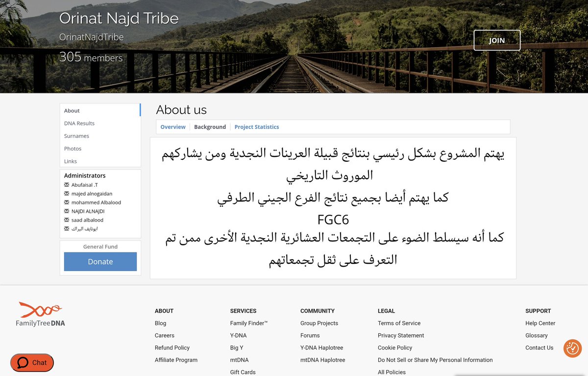Click the FamilyTreeDNA logo in the footer
Image resolution: width=588 pixels, height=376 pixels.
pyautogui.click(x=40, y=314)
